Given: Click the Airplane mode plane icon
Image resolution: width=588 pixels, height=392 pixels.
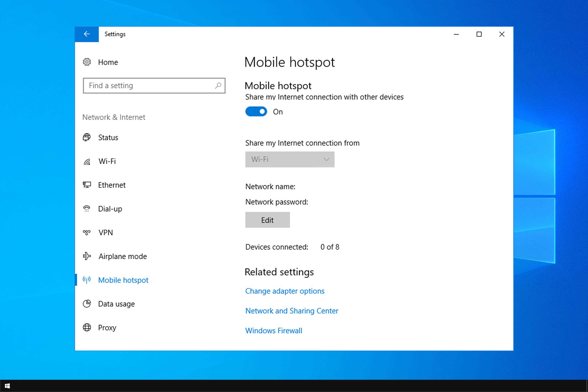Looking at the screenshot, I should [x=87, y=256].
